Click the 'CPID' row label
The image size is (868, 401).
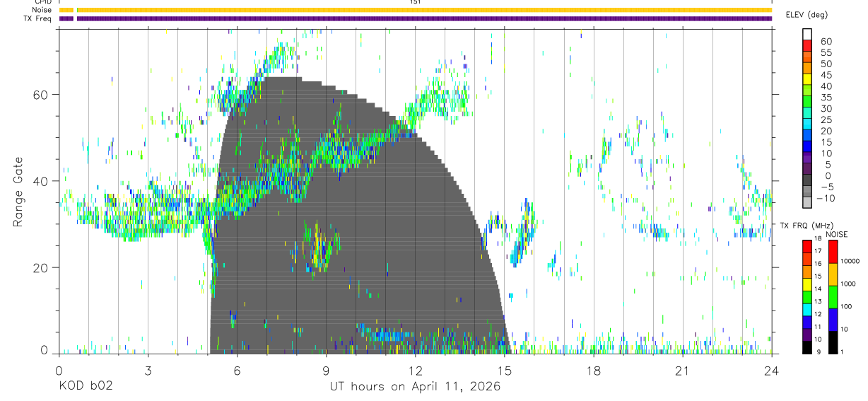[x=42, y=2]
